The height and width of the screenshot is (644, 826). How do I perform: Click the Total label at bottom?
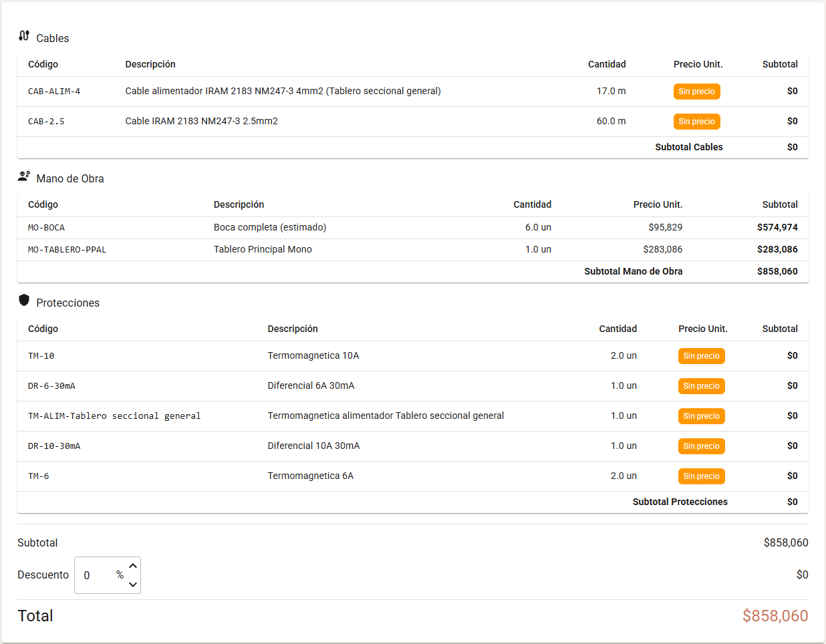35,616
